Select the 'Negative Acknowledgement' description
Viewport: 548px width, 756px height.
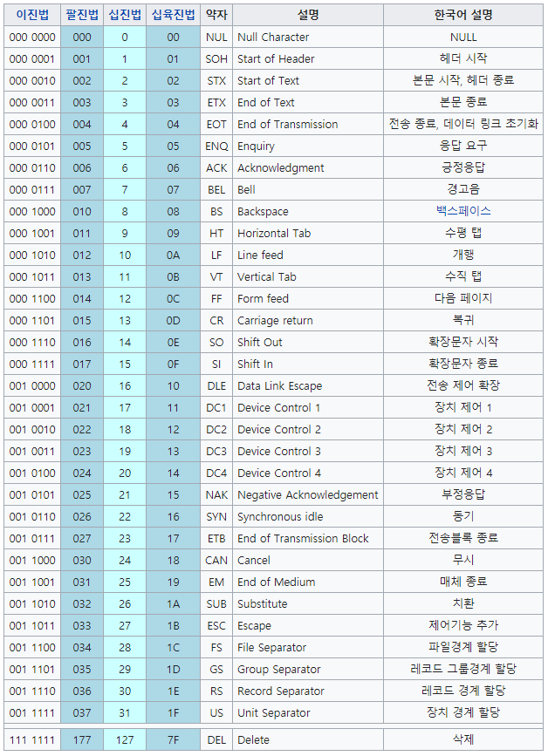(x=308, y=495)
